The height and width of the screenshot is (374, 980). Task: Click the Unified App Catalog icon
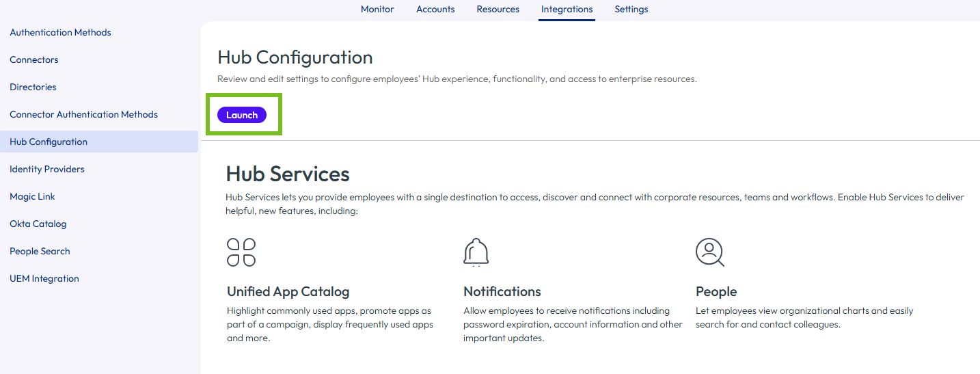tap(241, 252)
